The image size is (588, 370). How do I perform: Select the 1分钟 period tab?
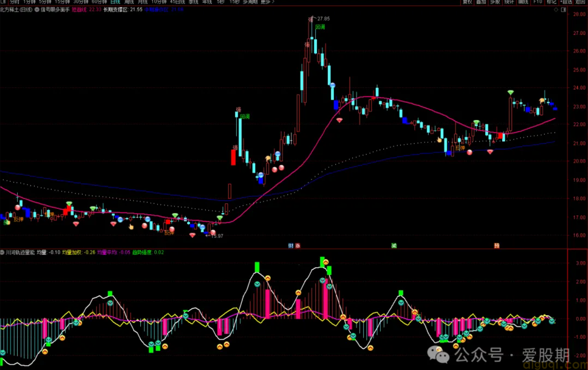tap(29, 2)
